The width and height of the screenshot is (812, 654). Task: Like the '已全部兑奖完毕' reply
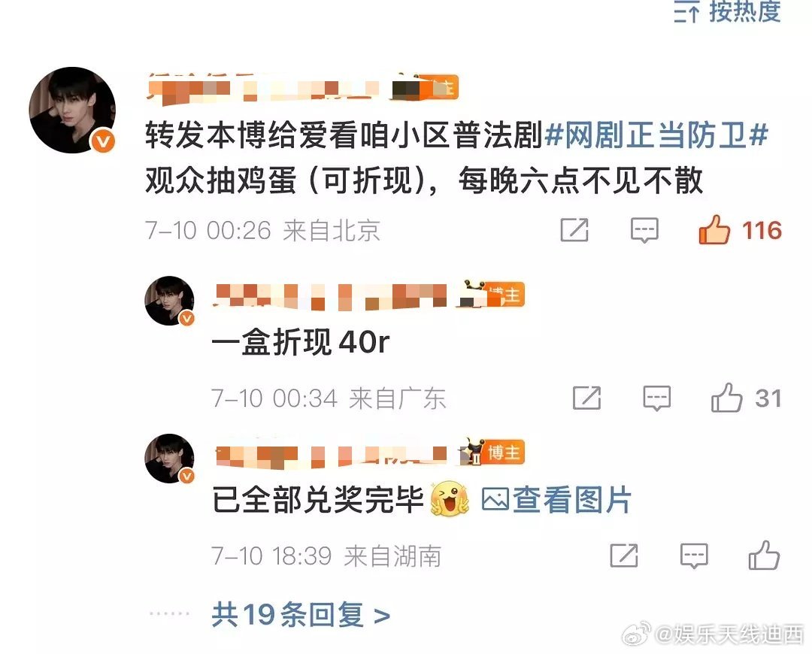pyautogui.click(x=764, y=556)
